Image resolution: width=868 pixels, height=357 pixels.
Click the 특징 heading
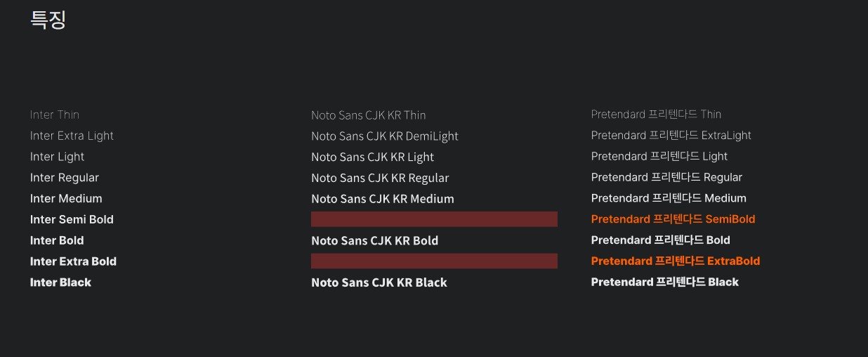click(x=48, y=20)
